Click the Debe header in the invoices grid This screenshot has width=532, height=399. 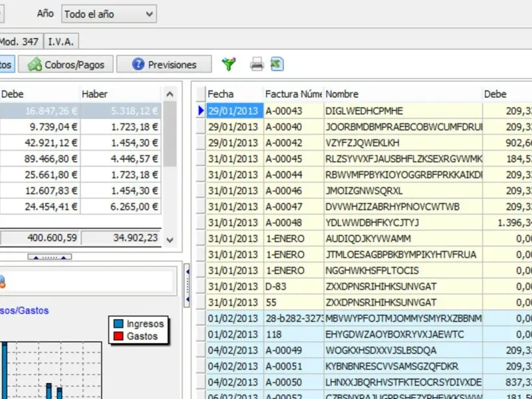click(507, 94)
